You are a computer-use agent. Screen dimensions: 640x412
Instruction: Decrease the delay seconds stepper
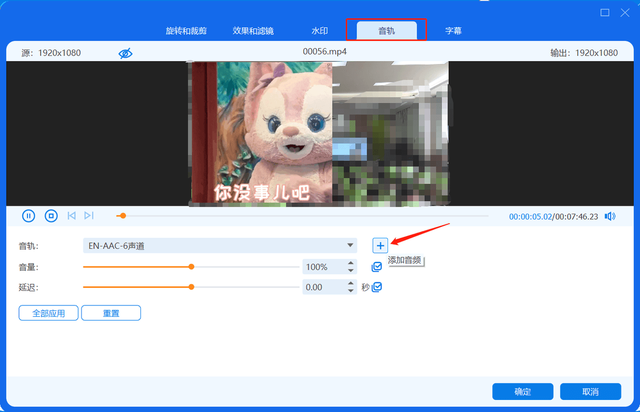pyautogui.click(x=351, y=290)
